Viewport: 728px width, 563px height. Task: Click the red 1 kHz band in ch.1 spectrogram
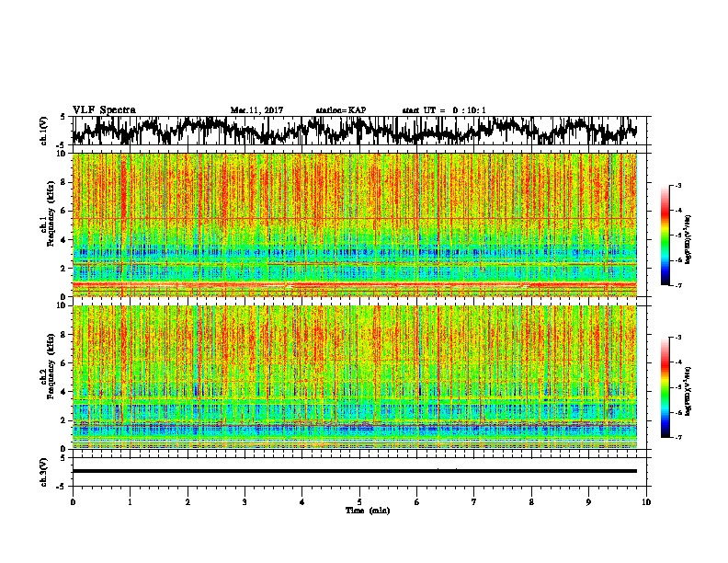(355, 285)
